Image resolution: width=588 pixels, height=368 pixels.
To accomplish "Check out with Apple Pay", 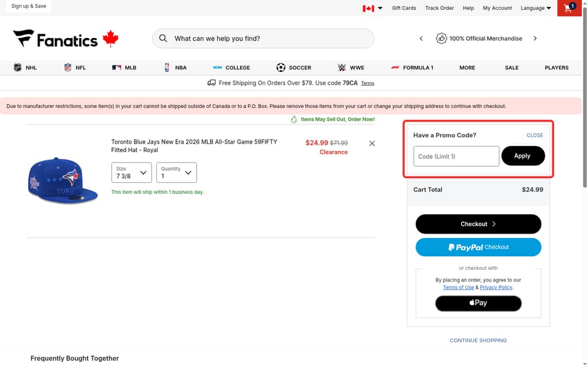I will pos(478,303).
